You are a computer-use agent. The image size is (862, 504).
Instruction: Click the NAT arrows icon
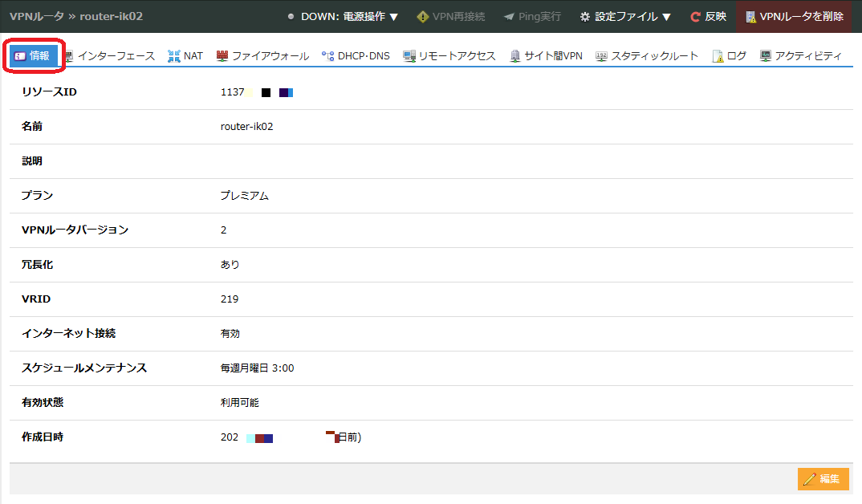(173, 56)
